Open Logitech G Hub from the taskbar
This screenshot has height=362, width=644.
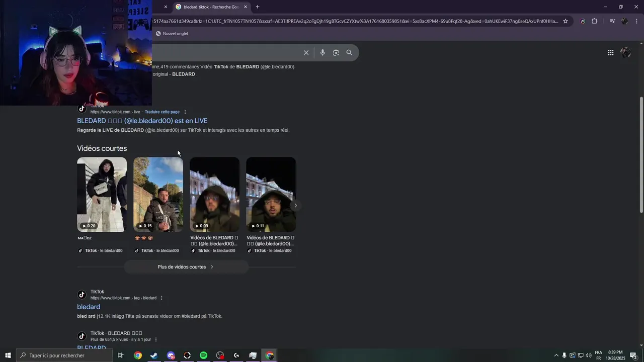click(236, 355)
